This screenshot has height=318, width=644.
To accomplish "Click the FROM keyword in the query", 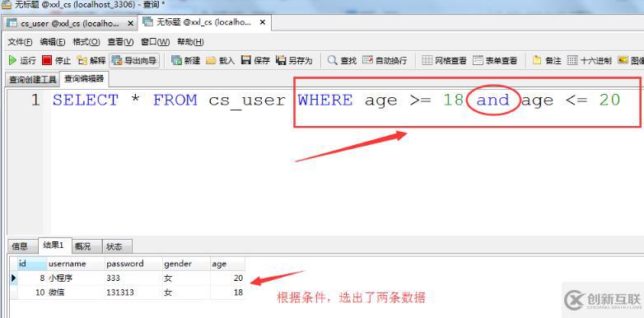I will [x=175, y=101].
